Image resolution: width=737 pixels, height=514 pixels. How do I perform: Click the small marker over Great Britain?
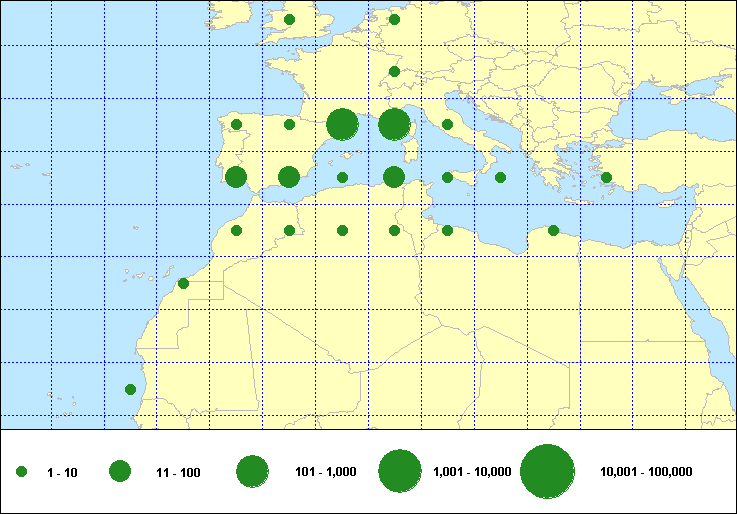coord(289,19)
